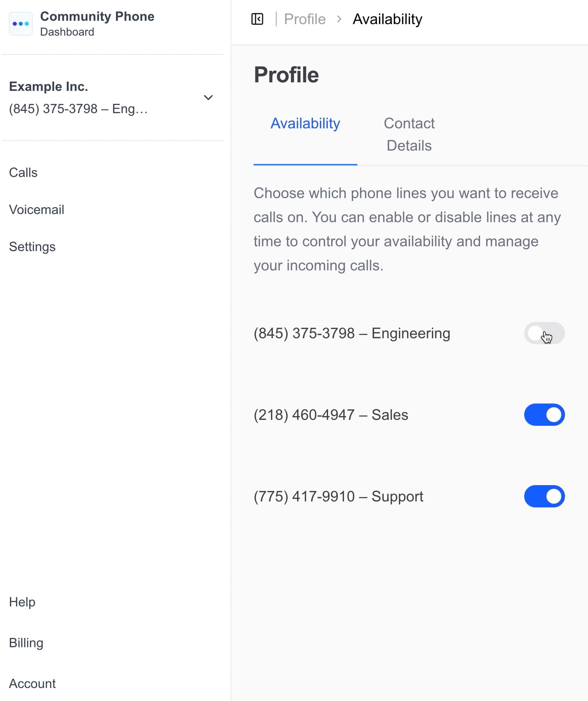The image size is (588, 701).
Task: Click the Dashboard label under Community Phone
Action: coord(67,32)
